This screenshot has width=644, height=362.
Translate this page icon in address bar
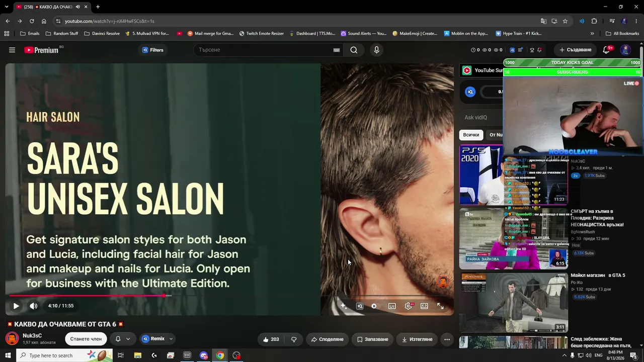point(543,21)
